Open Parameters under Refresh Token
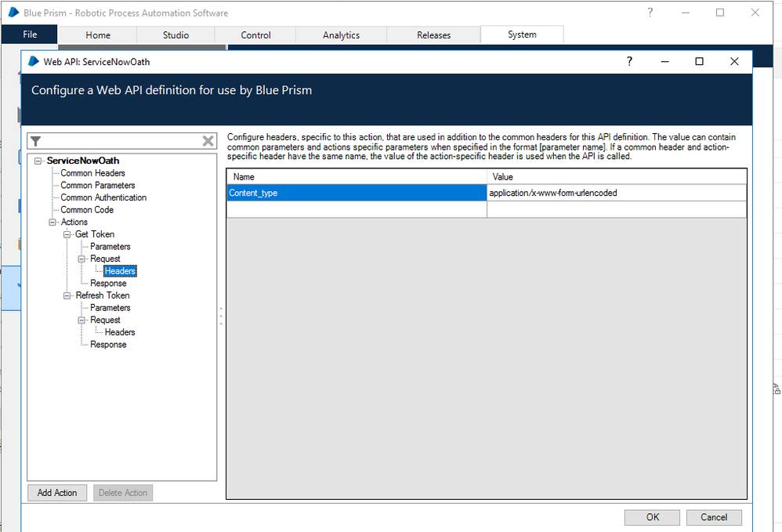Viewport: 782px width, 532px height. (110, 308)
